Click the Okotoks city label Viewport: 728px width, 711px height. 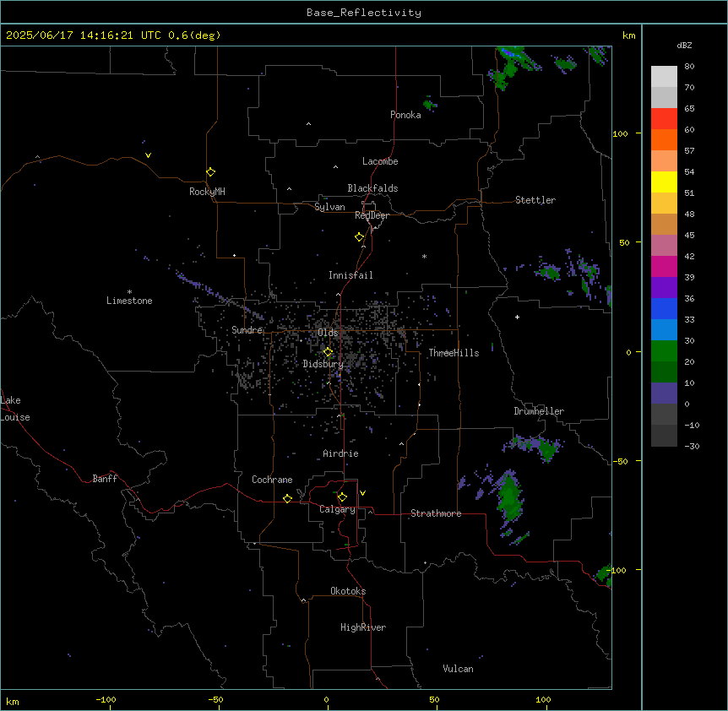(x=348, y=591)
